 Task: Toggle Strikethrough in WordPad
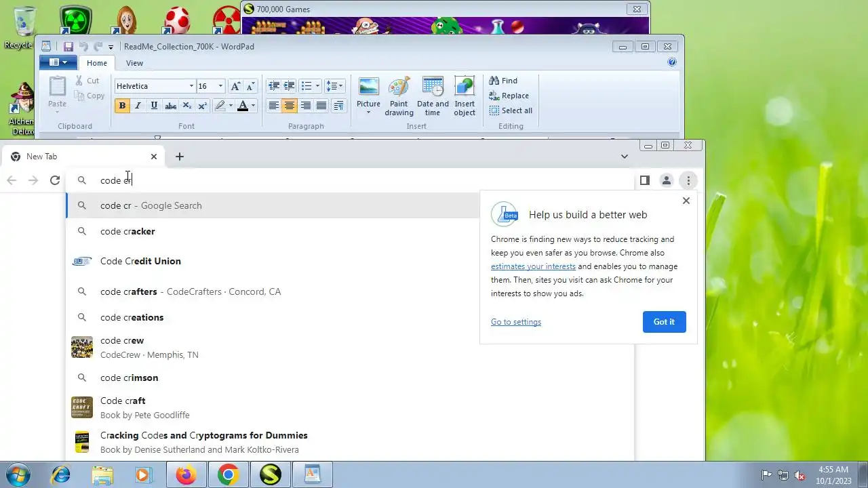171,106
